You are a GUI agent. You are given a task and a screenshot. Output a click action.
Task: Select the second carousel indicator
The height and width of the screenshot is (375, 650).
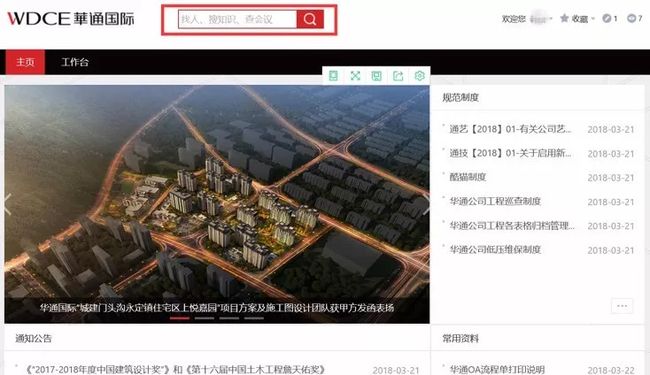click(204, 318)
